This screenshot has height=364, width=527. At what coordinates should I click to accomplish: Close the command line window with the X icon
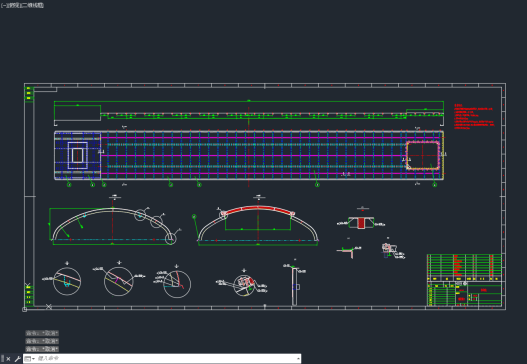click(8, 359)
